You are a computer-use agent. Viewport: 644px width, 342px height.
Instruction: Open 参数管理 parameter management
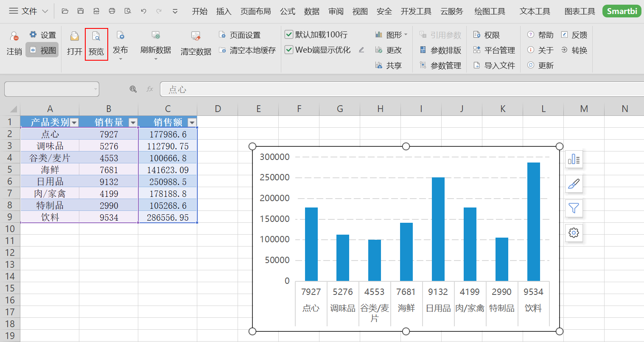[x=440, y=65]
